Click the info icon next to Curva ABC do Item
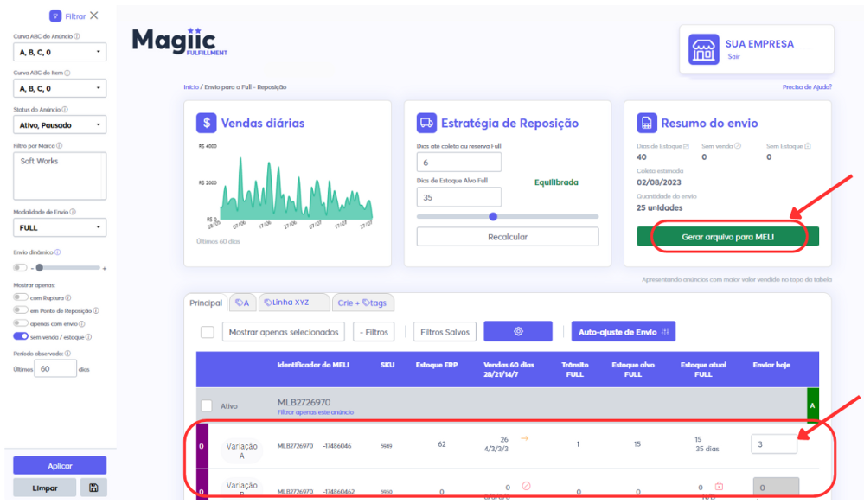Viewport: 864px width, 504px height. (x=67, y=73)
